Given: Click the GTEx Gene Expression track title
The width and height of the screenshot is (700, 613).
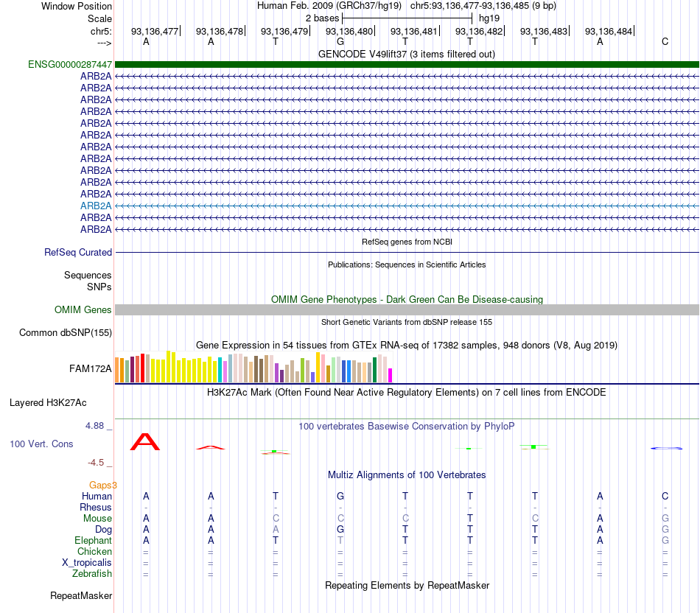Looking at the screenshot, I should (x=407, y=345).
